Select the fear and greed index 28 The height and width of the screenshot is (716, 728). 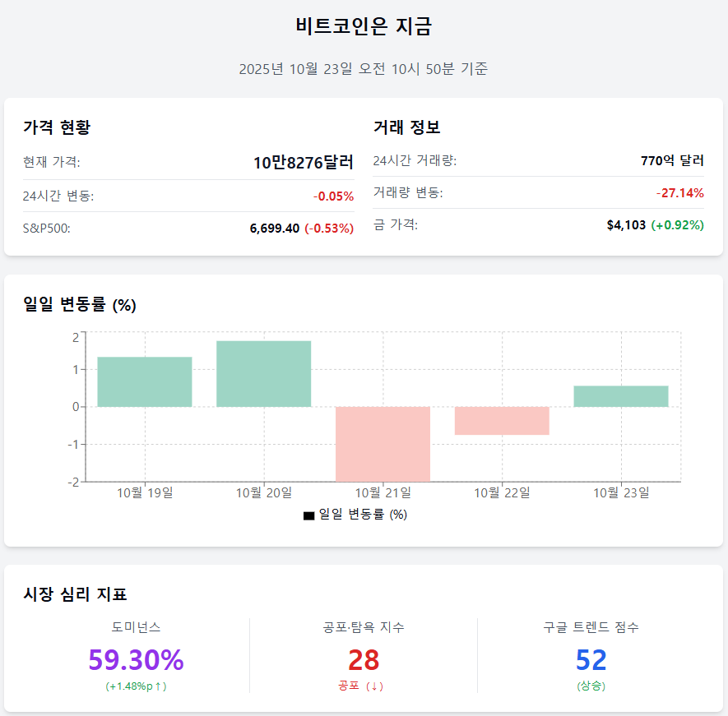click(364, 660)
